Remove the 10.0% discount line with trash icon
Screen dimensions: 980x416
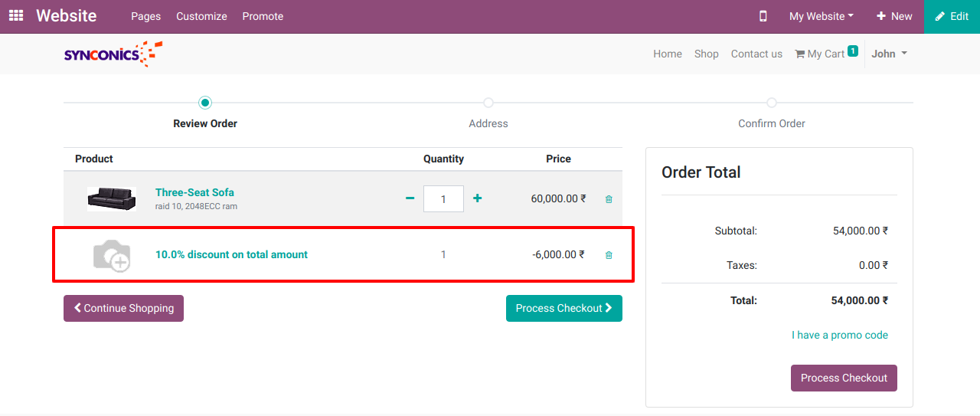(609, 255)
